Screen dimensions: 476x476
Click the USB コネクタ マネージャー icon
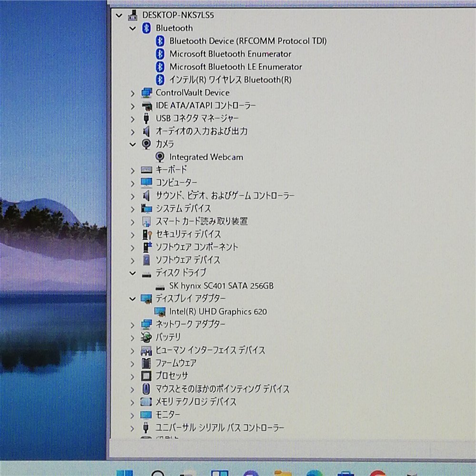tap(146, 119)
